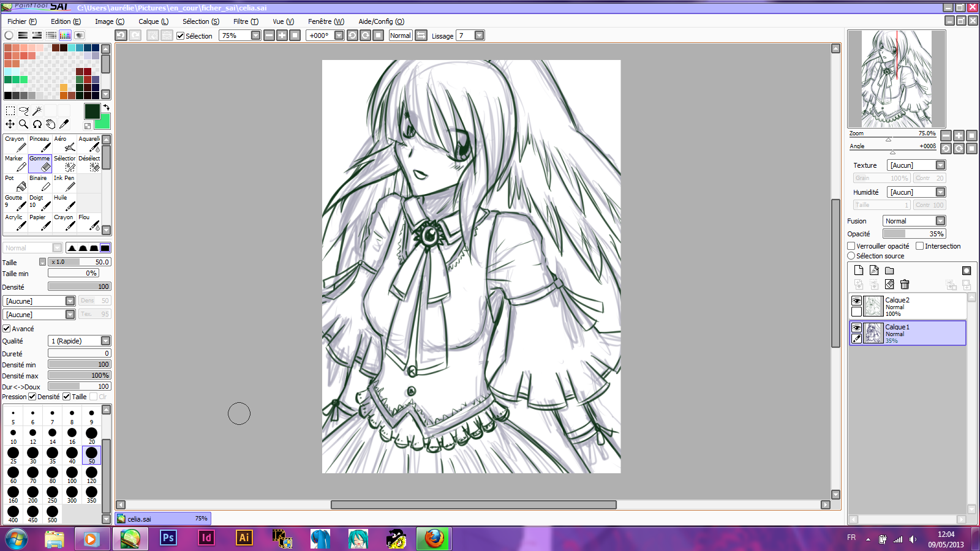Toggle Pression Densité checkbox
Screen dimensions: 980x551
pos(32,397)
